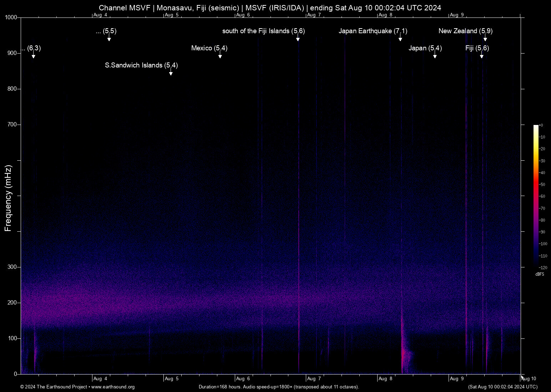The height and width of the screenshot is (392, 551).
Task: Select "Aug 7" on the bottom time axis
Action: pyautogui.click(x=314, y=379)
